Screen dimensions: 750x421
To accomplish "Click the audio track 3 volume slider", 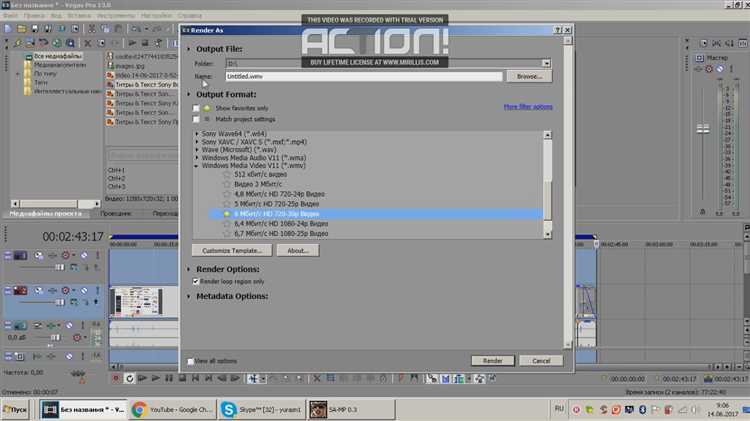I will click(x=55, y=338).
